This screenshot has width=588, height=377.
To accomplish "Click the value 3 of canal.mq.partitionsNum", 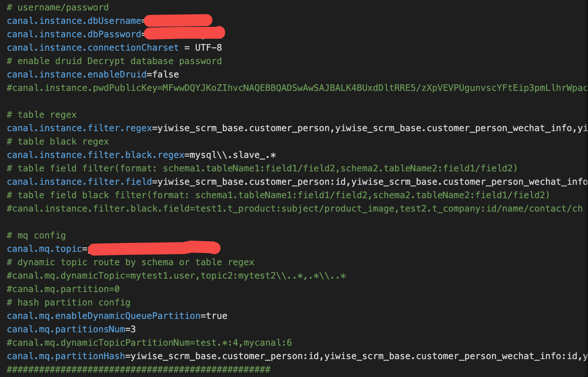I will [133, 329].
